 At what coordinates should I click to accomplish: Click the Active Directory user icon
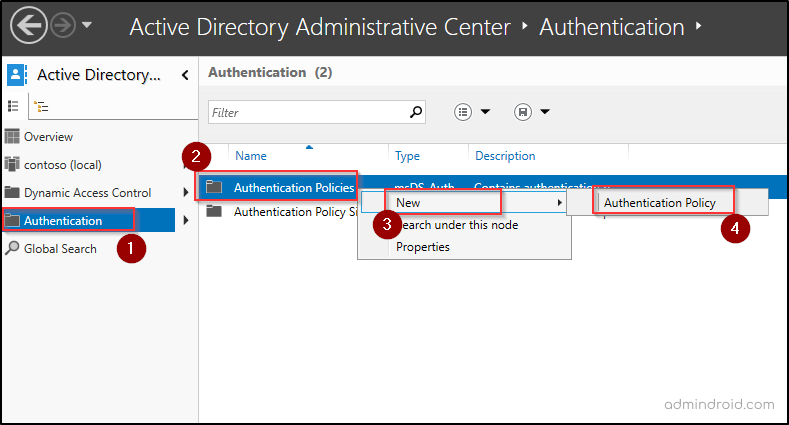pyautogui.click(x=16, y=75)
